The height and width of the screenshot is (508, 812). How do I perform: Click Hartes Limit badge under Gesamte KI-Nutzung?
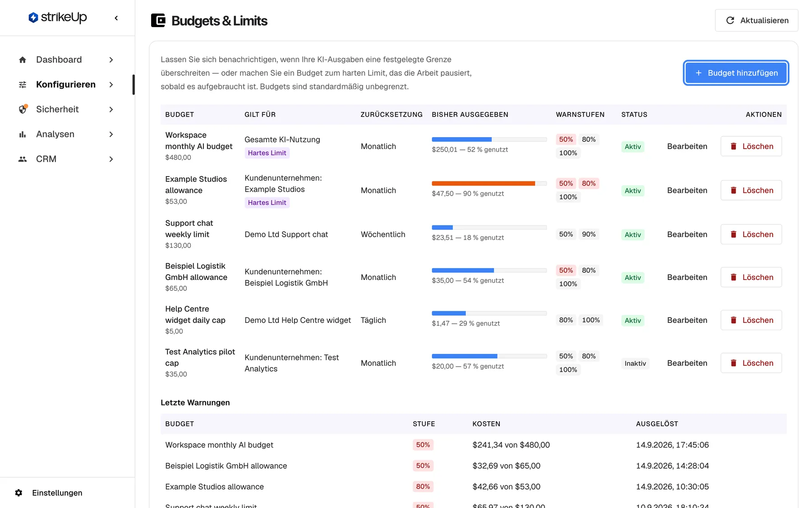pyautogui.click(x=267, y=153)
